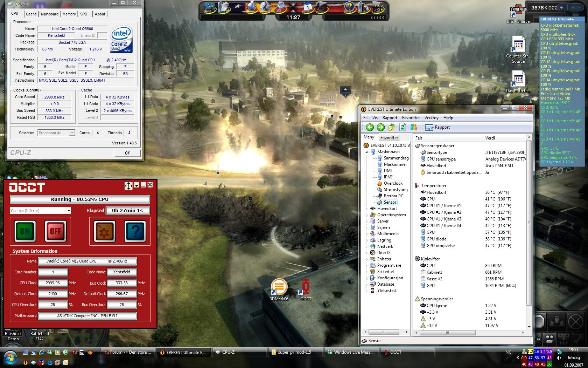Screen dimensions: 588x368
Task: Click the Internet Explorer quick launch icon
Action: click(42, 352)
